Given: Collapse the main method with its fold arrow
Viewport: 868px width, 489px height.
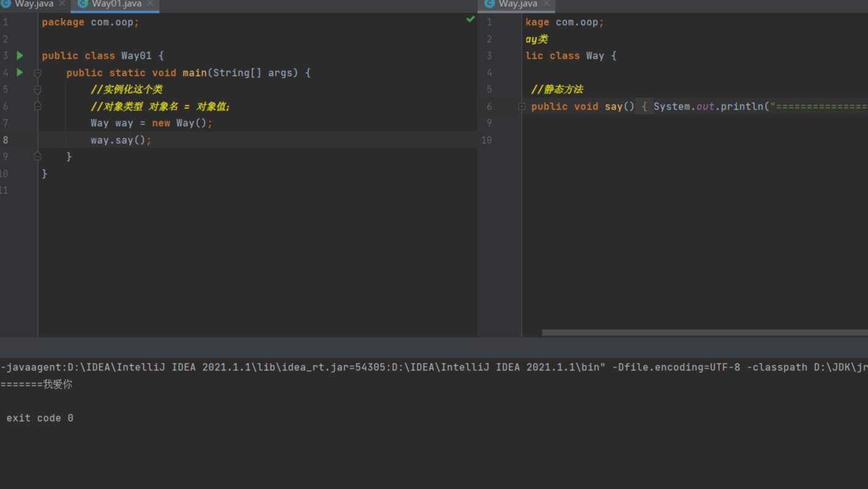Looking at the screenshot, I should coord(37,72).
